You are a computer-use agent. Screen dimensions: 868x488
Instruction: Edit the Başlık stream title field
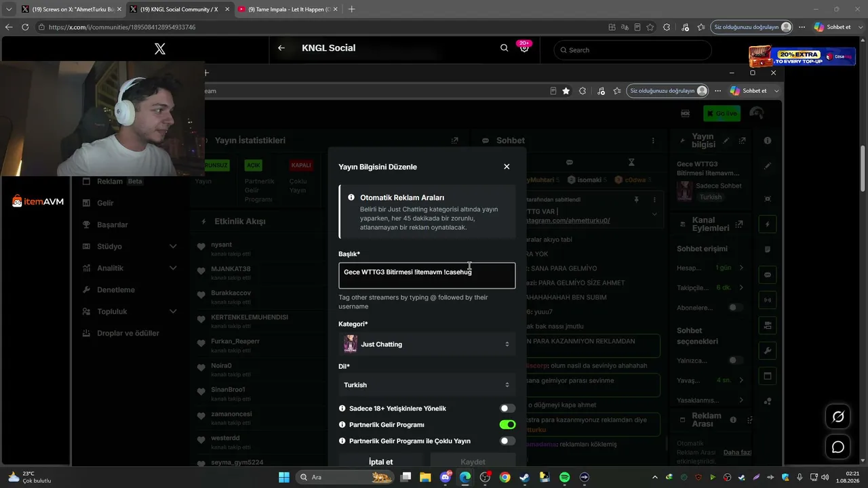click(427, 275)
